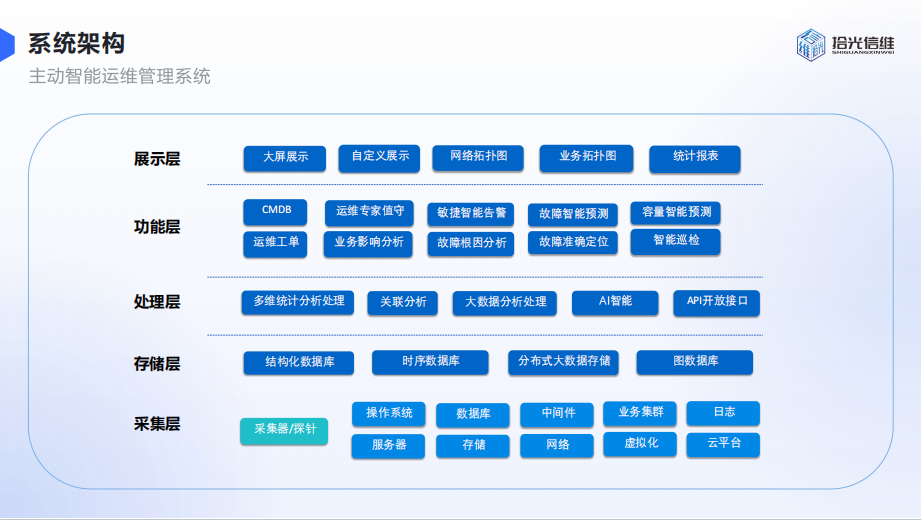Image resolution: width=921 pixels, height=520 pixels.
Task: Select the CMDB box
Action: [275, 212]
